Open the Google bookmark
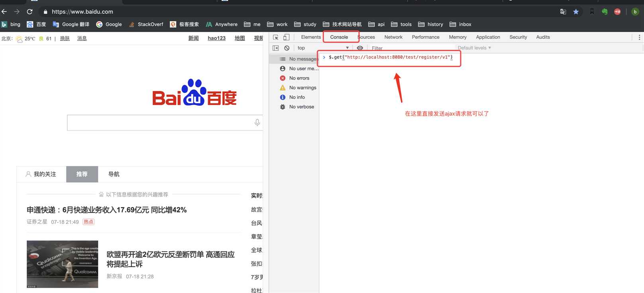This screenshot has width=644, height=293. click(109, 24)
